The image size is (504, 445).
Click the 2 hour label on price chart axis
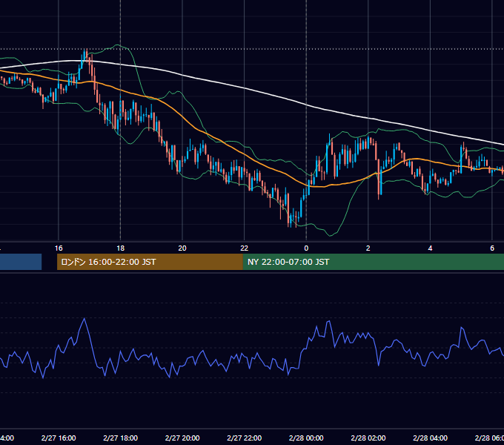click(368, 248)
